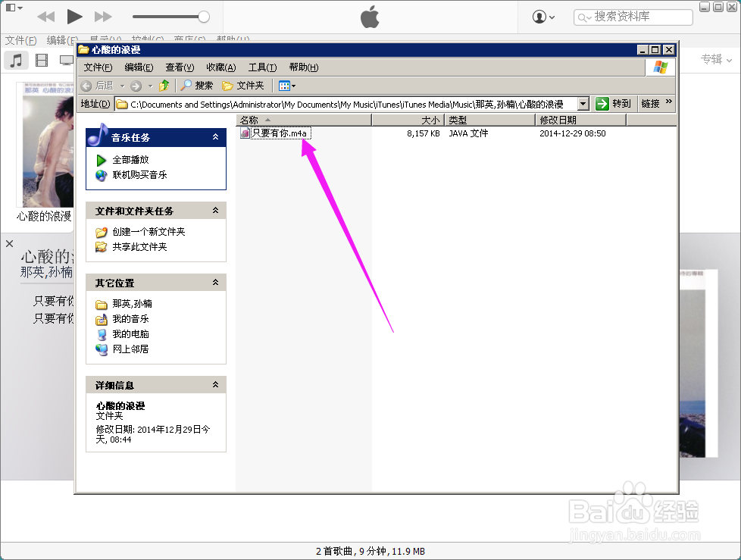Screen dimensions: 741x560
Task: Collapse the 文件和文件夹任务 panel
Action: click(215, 210)
